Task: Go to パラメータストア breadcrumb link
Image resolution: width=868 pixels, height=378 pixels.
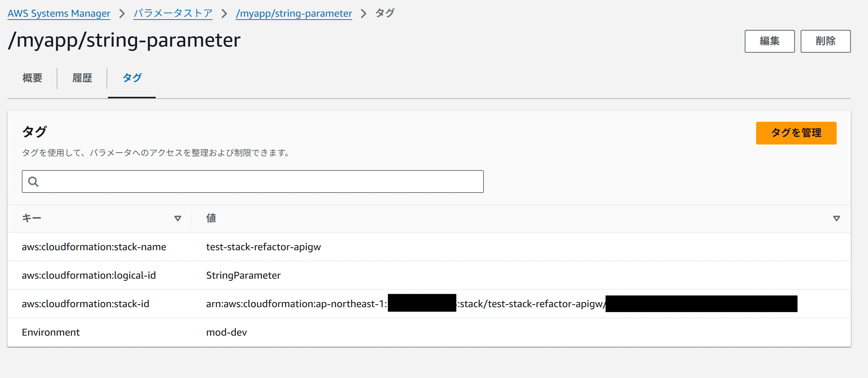Action: coord(173,14)
